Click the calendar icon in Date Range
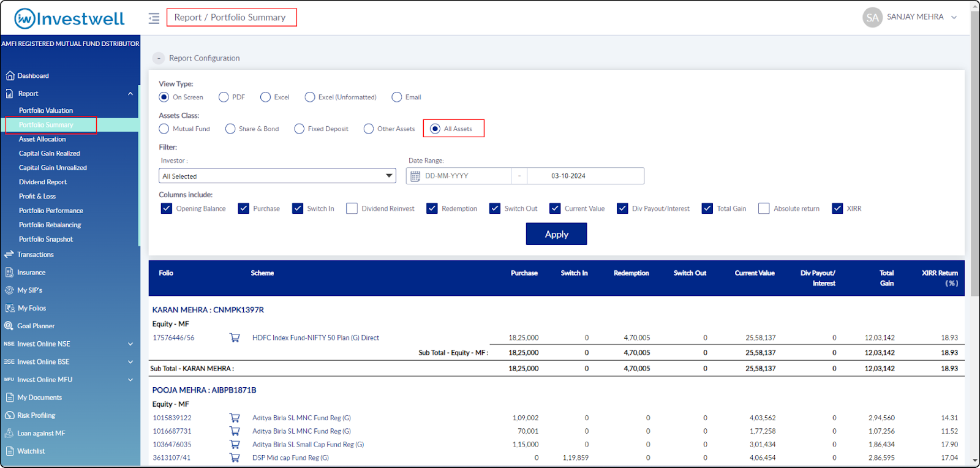 coord(415,176)
